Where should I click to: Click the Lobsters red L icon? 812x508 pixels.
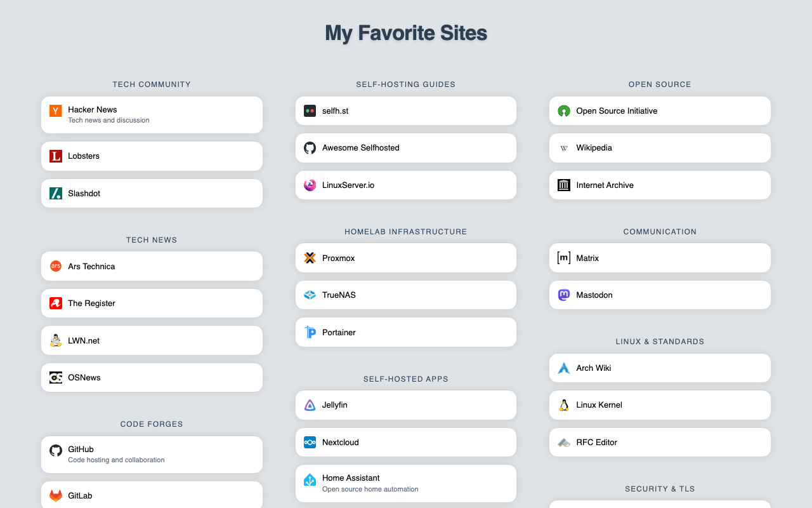(56, 156)
